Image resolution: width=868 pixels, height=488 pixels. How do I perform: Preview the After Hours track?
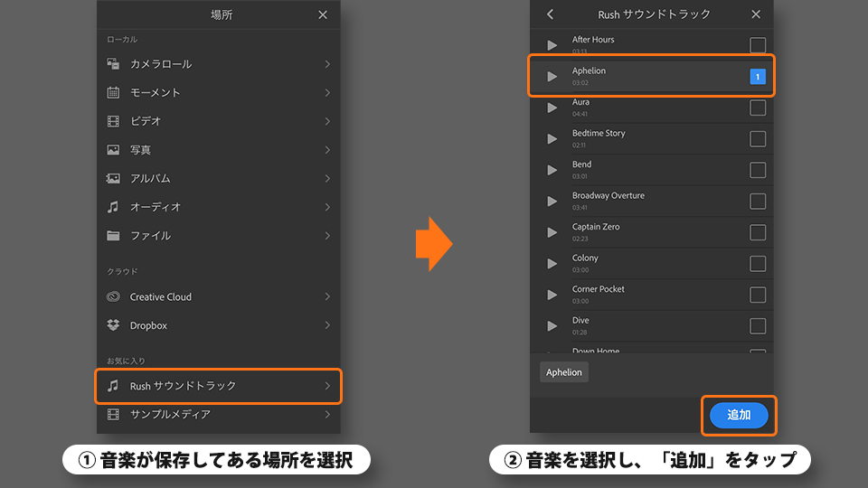pos(552,45)
